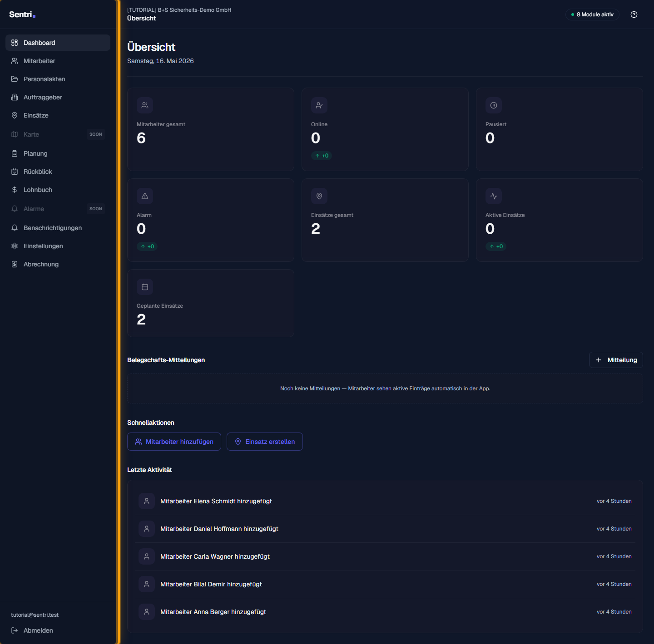Click the Einstellungen gear icon
Image resolution: width=654 pixels, height=644 pixels.
pos(15,246)
